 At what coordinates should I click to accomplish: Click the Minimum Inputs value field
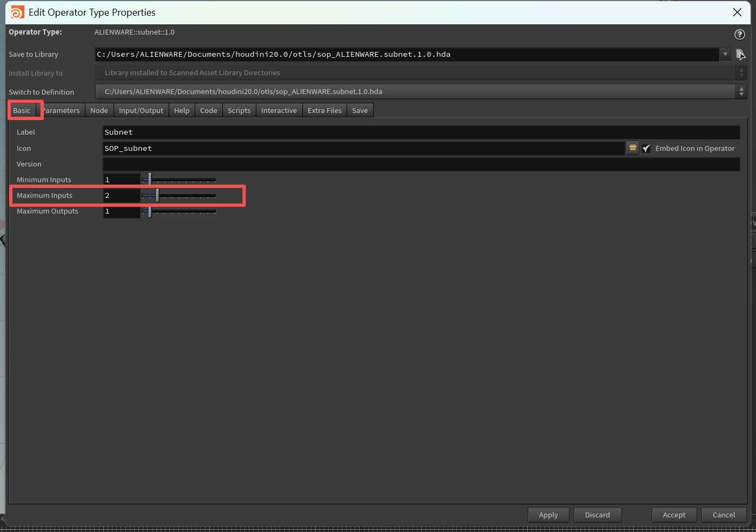(x=122, y=179)
